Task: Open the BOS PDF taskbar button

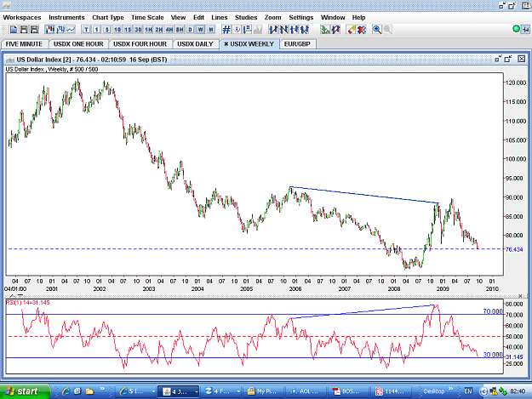Action: coord(348,391)
